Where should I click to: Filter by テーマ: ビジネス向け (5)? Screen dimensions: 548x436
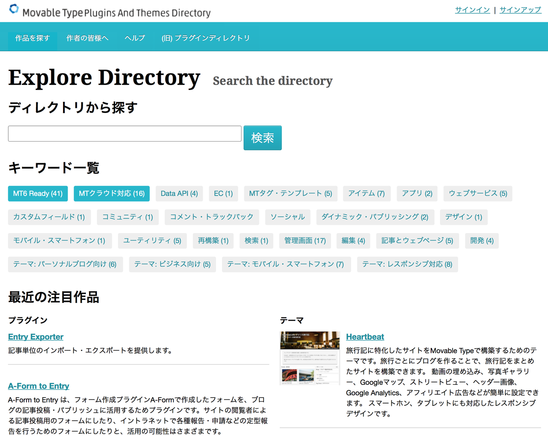[172, 264]
